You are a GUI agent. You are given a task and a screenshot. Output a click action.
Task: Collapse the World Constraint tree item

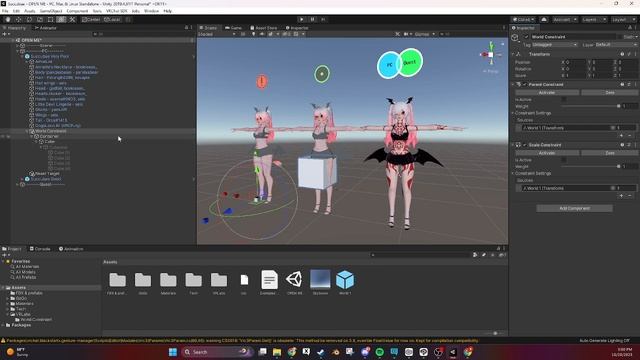[x=27, y=131]
